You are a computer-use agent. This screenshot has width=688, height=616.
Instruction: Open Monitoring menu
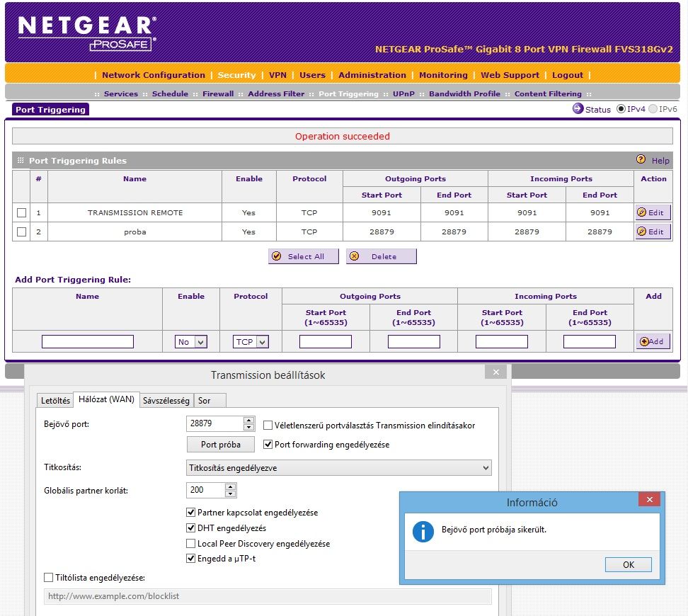(443, 74)
